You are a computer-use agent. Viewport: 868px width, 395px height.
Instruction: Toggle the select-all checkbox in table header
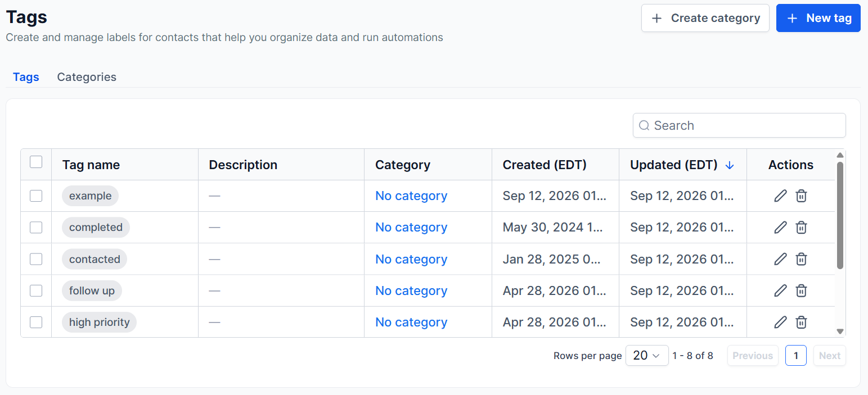click(36, 162)
